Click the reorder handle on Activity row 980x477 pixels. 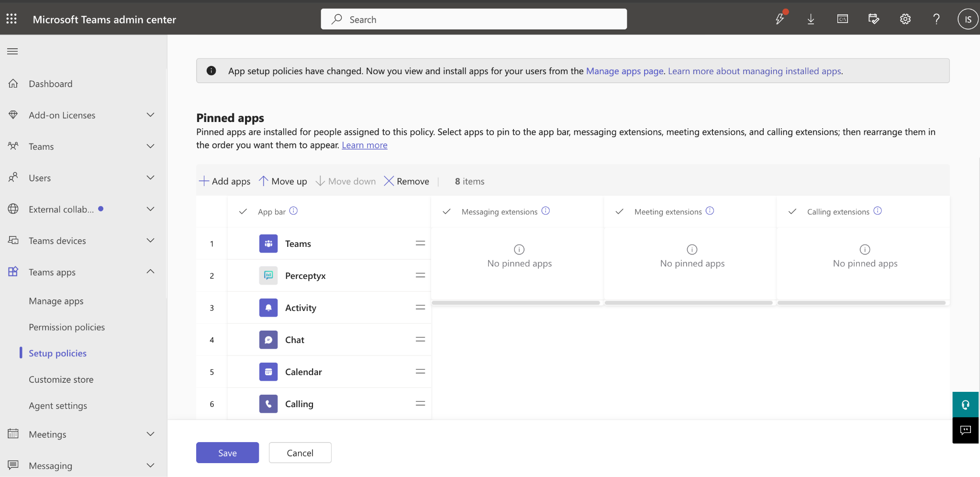[420, 308]
